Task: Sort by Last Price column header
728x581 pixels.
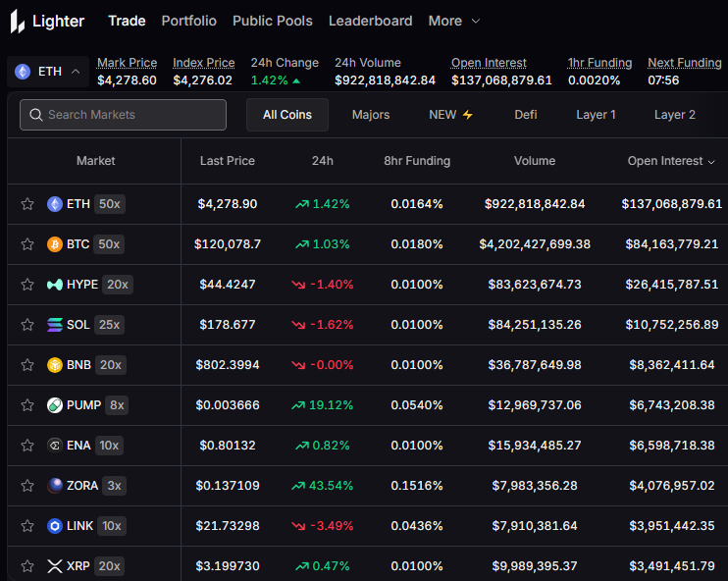Action: tap(228, 161)
